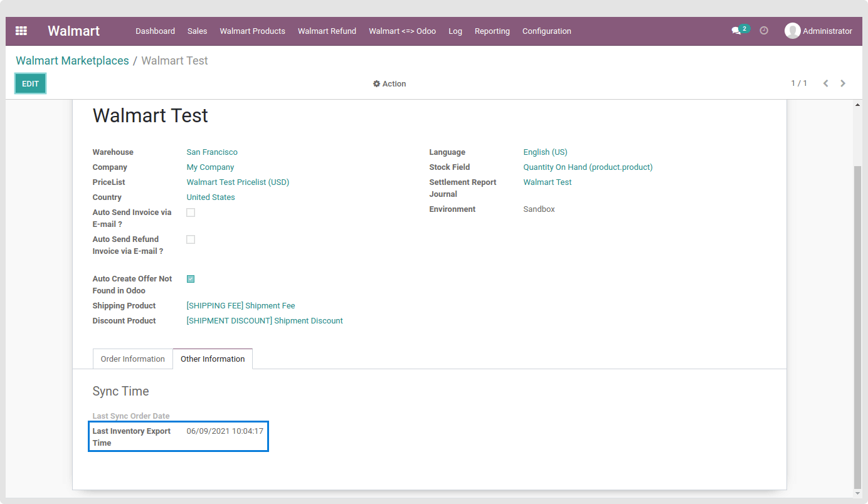Click the 06/09/2021 10:04:17 export time value
The height and width of the screenshot is (504, 868).
point(225,431)
